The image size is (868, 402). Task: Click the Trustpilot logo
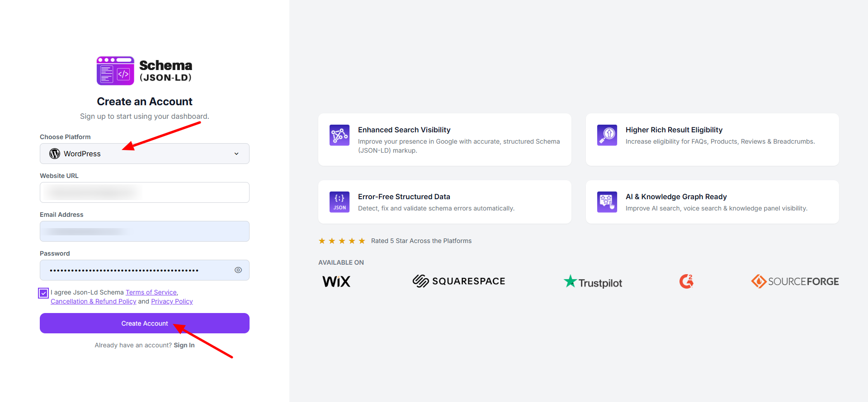coord(593,282)
